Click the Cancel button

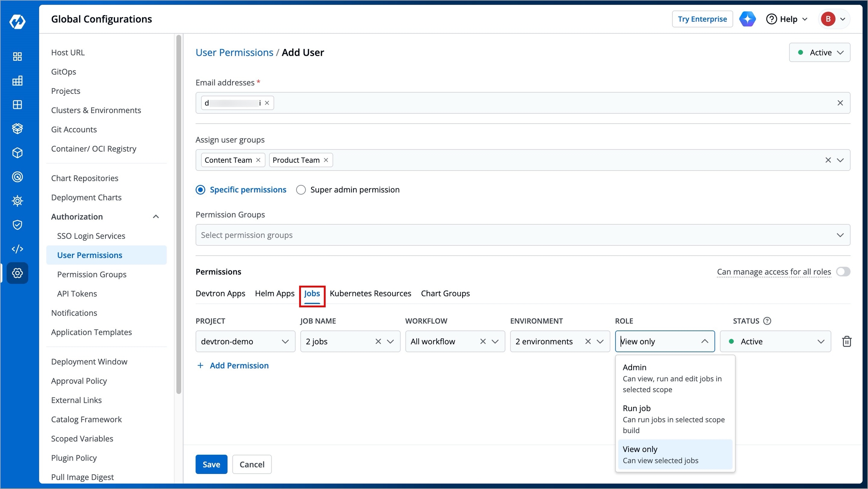click(252, 464)
